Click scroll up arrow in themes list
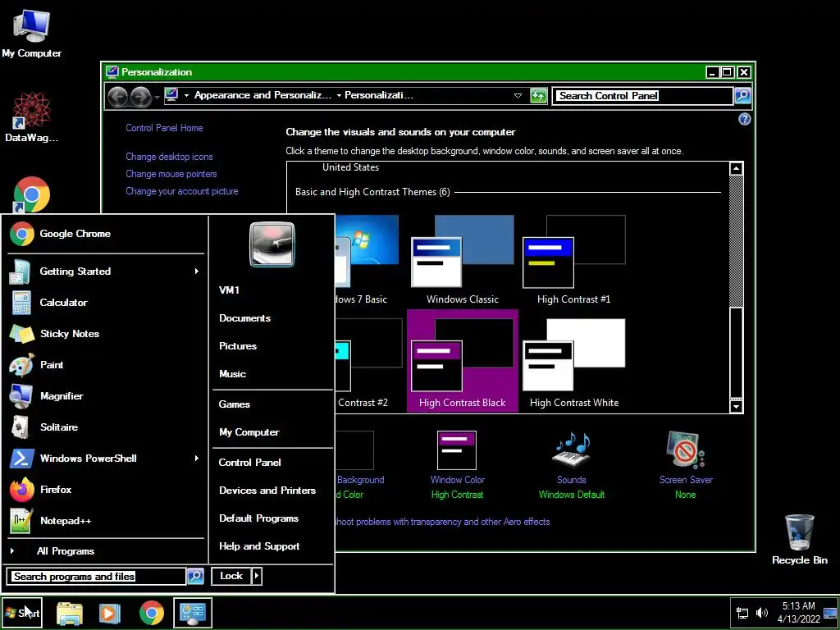This screenshot has height=630, width=840. tap(737, 169)
